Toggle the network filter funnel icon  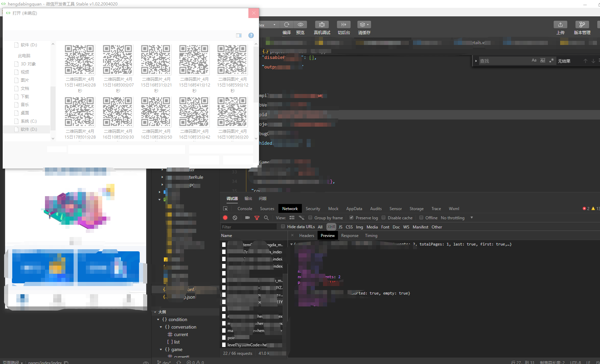pos(257,218)
